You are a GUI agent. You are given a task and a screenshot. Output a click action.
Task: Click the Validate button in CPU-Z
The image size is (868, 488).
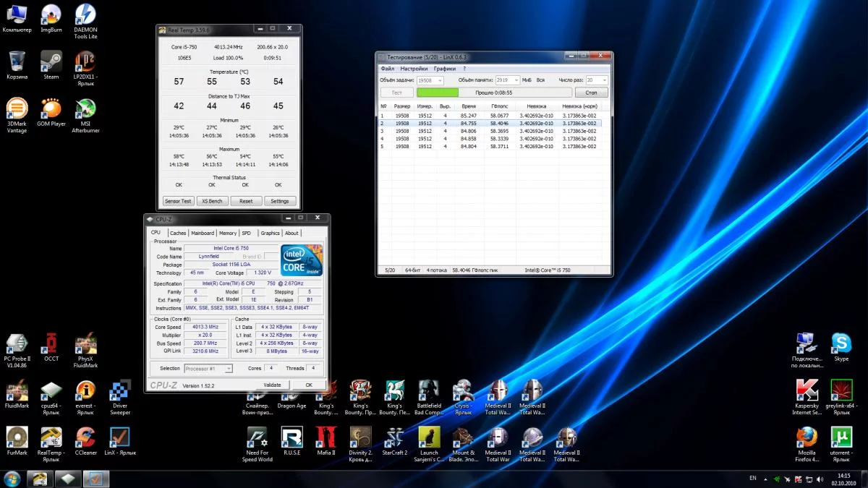(272, 385)
